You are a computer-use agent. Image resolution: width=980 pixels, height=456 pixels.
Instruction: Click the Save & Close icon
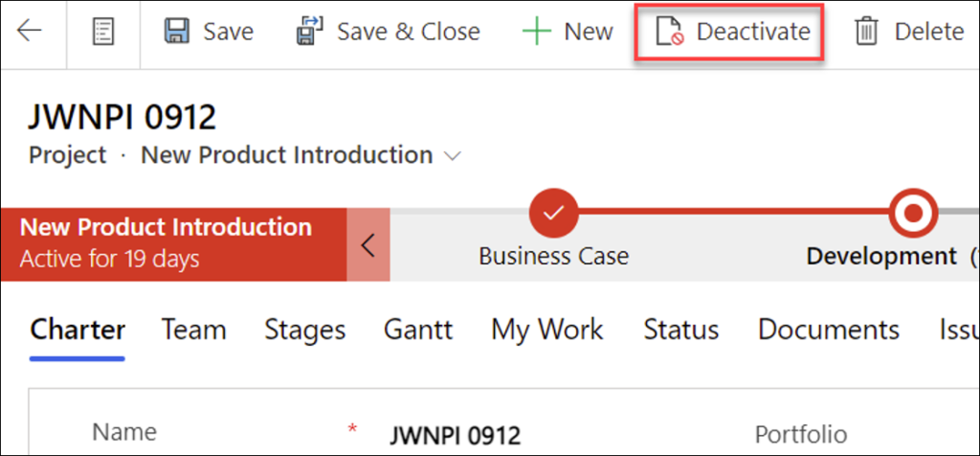pos(310,32)
